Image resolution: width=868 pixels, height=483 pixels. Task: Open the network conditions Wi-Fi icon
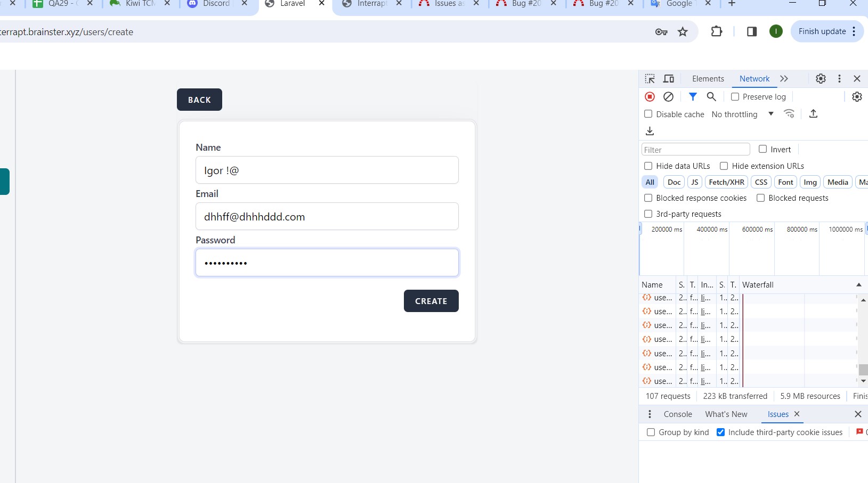(x=789, y=114)
